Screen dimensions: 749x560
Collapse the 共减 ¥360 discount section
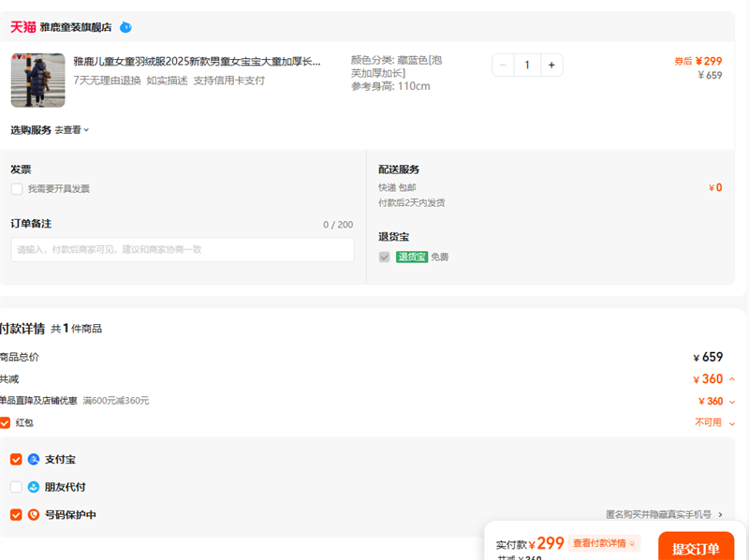(x=731, y=379)
